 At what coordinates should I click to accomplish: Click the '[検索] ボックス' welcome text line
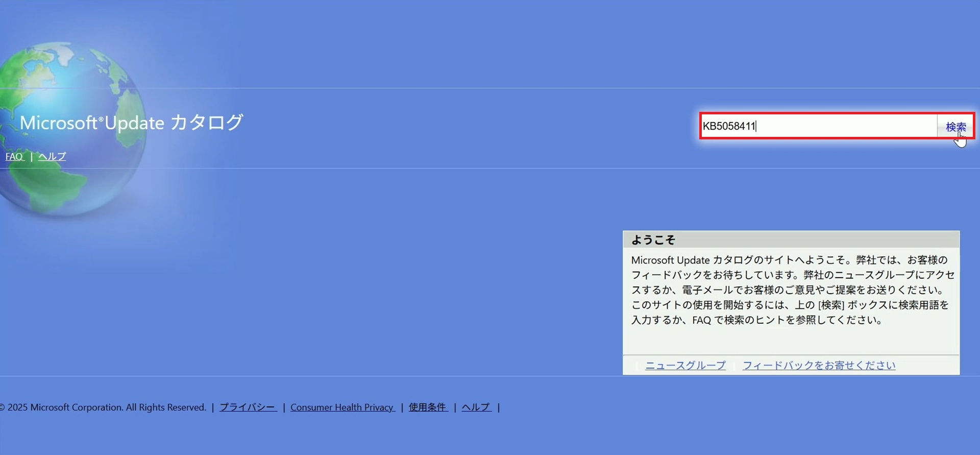790,305
